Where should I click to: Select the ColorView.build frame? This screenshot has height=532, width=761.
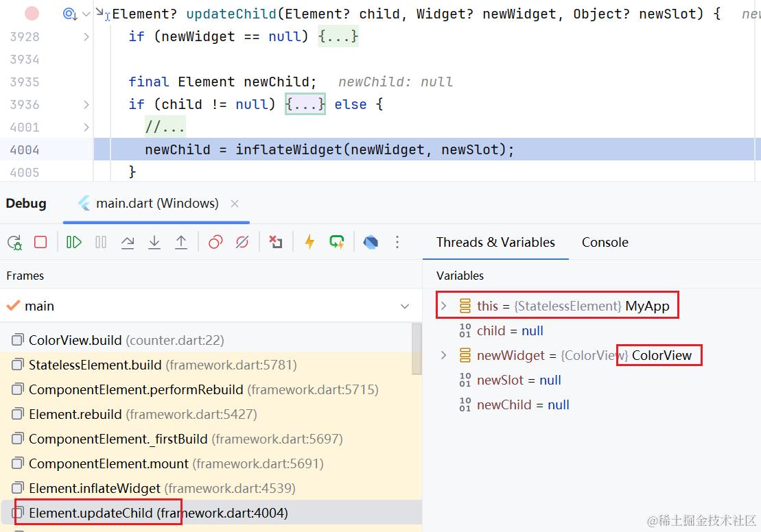[207, 341]
